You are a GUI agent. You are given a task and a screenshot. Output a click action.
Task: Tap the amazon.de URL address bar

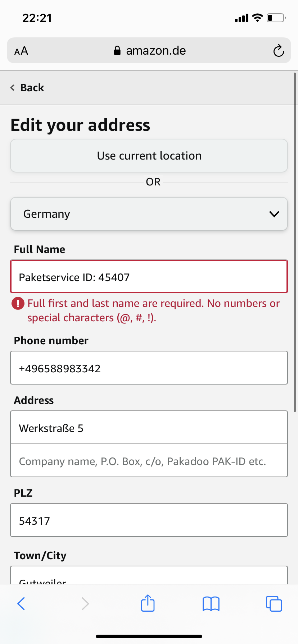149,50
